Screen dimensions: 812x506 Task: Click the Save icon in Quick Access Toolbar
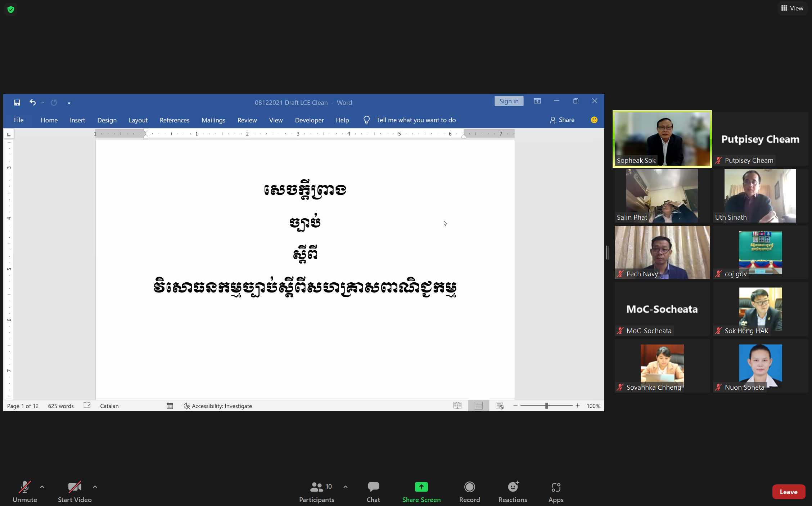point(17,102)
